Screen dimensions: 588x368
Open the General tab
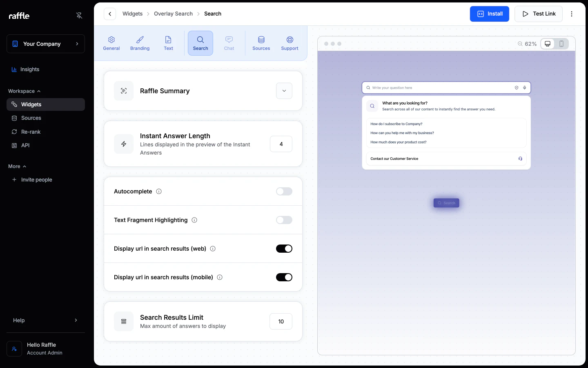111,43
